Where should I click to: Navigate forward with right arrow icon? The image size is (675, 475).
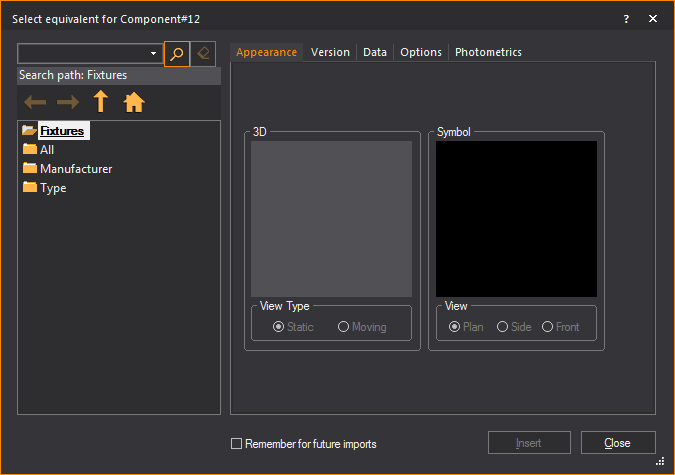click(x=68, y=102)
